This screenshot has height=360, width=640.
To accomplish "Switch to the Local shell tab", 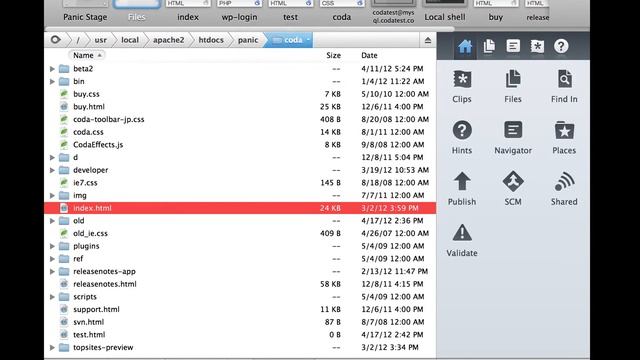I will 444,11.
